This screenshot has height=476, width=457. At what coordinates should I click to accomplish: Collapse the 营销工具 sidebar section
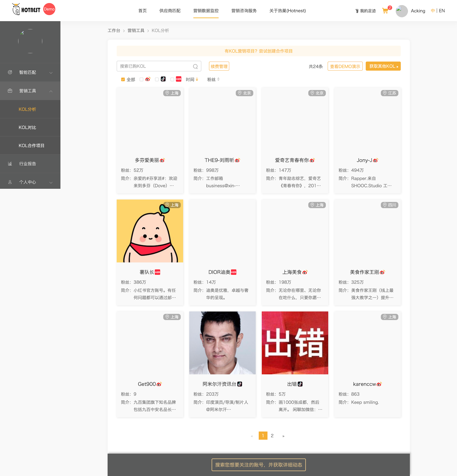click(x=30, y=91)
